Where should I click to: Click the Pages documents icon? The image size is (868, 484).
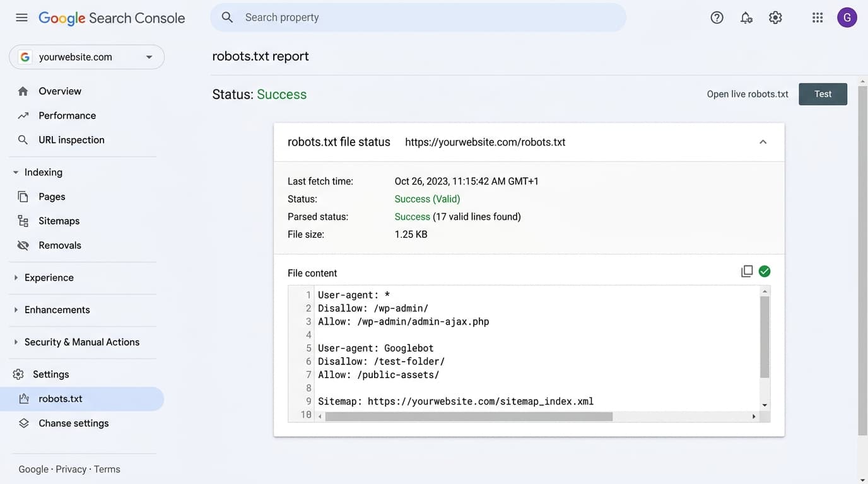23,197
